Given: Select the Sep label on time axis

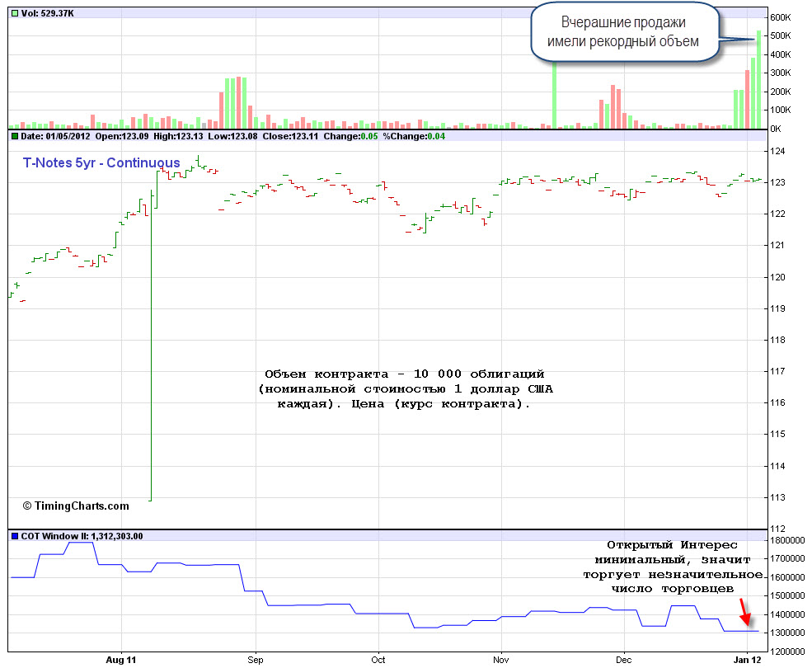Looking at the screenshot, I should (x=256, y=660).
